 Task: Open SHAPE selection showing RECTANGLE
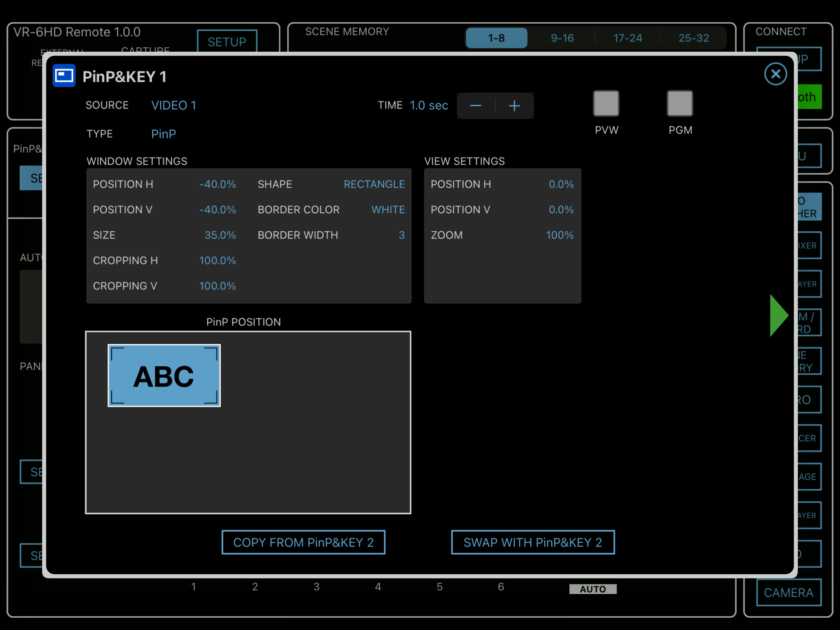(x=374, y=184)
